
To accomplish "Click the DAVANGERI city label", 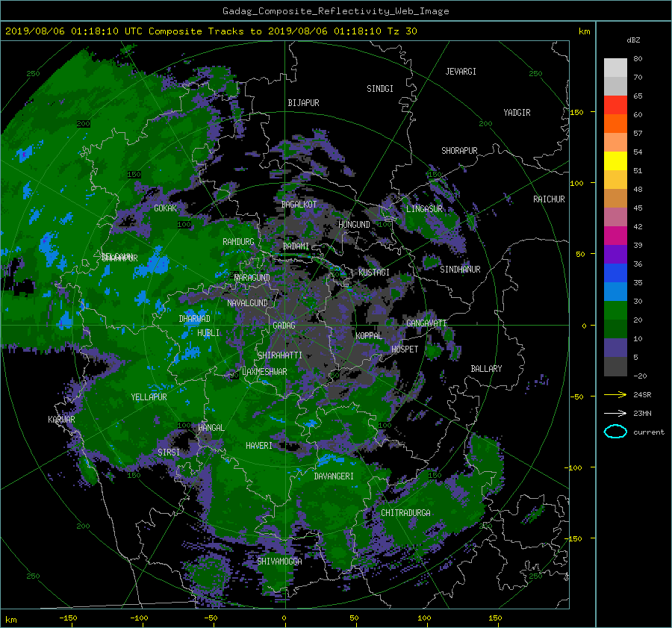I will 334,476.
